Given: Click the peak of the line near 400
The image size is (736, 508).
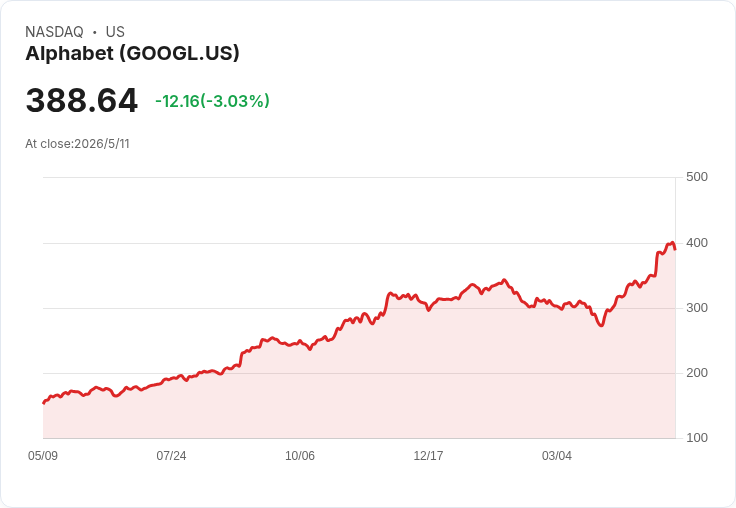Looking at the screenshot, I should pos(673,242).
